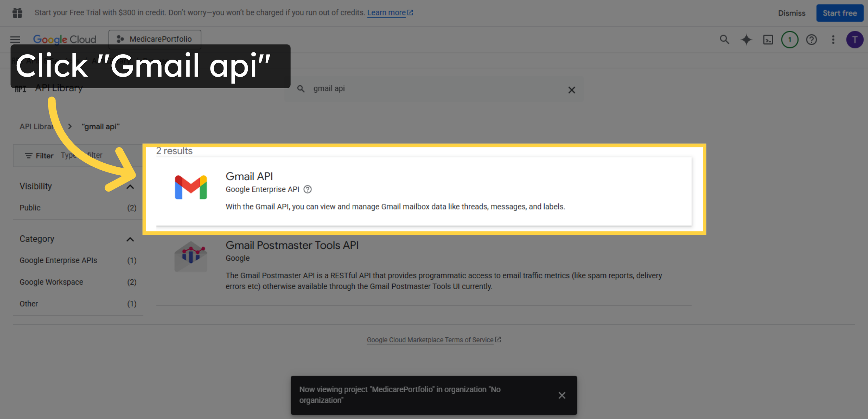Open the help question mark icon
Screen dimensions: 868x419
[812, 40]
